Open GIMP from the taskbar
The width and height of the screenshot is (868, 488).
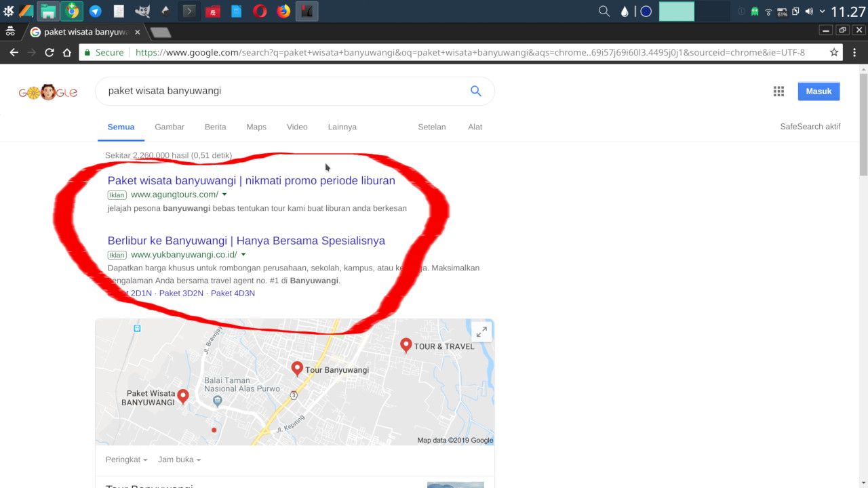click(142, 11)
